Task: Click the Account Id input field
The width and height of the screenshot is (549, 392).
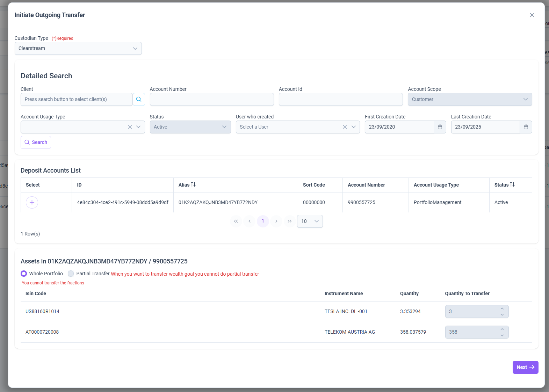Action: pos(341,99)
